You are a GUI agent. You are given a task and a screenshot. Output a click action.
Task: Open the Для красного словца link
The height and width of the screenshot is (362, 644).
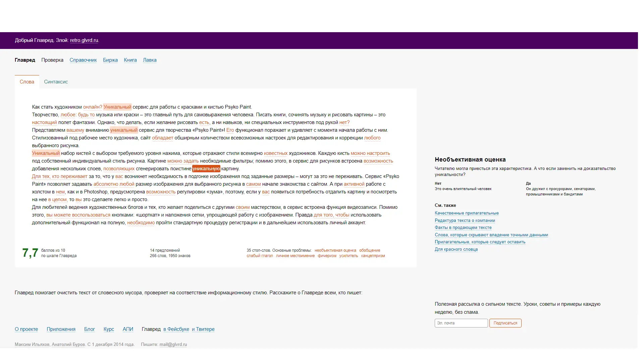[x=456, y=249]
